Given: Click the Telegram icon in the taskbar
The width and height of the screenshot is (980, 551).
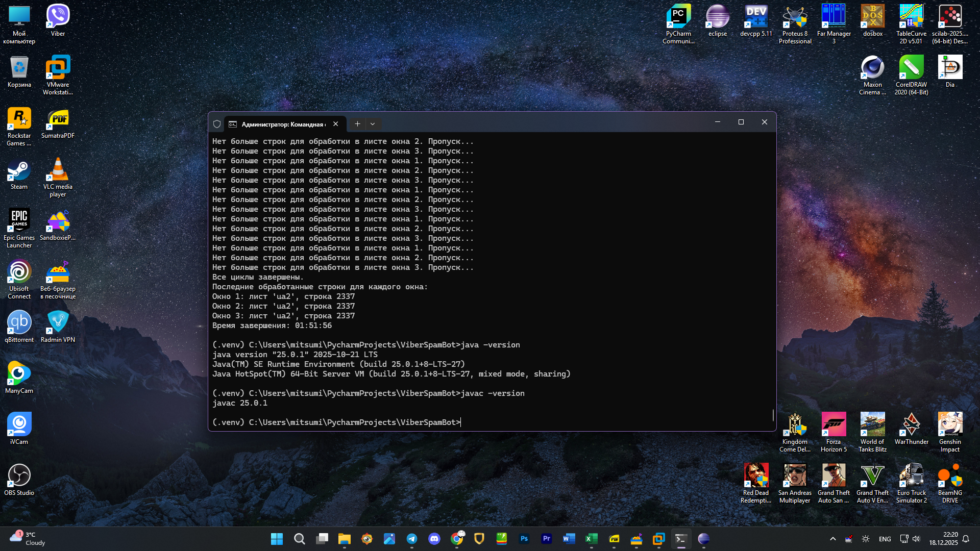Looking at the screenshot, I should tap(412, 539).
